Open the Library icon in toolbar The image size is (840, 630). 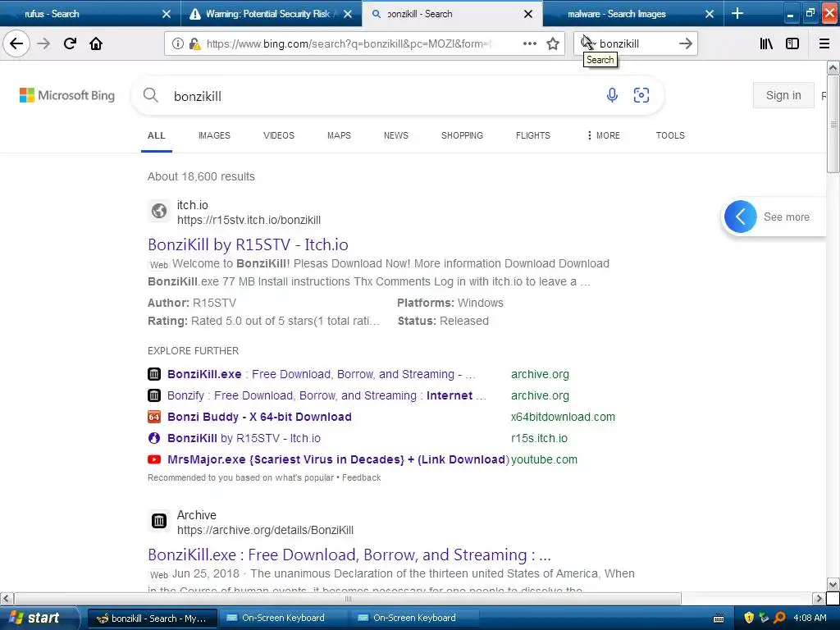tap(766, 43)
